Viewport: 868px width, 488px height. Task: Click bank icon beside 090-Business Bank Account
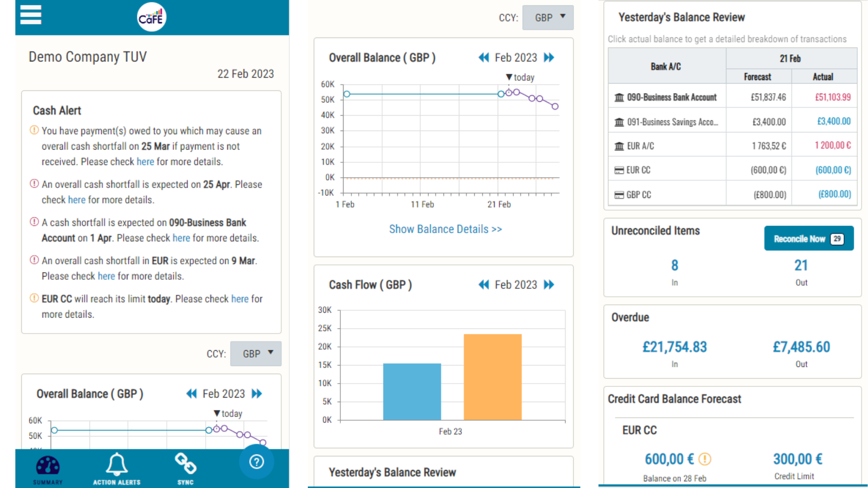[619, 97]
